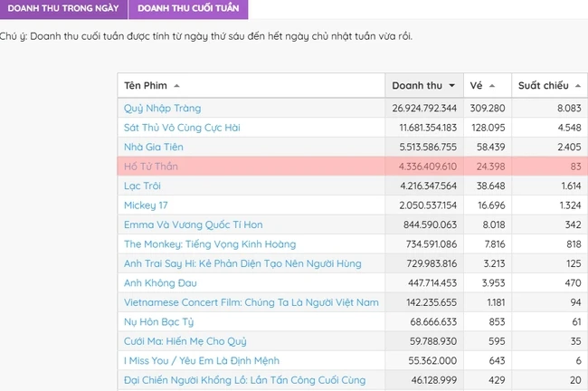Click the Vé column sort arrow
This screenshot has height=391, width=588.
point(492,86)
